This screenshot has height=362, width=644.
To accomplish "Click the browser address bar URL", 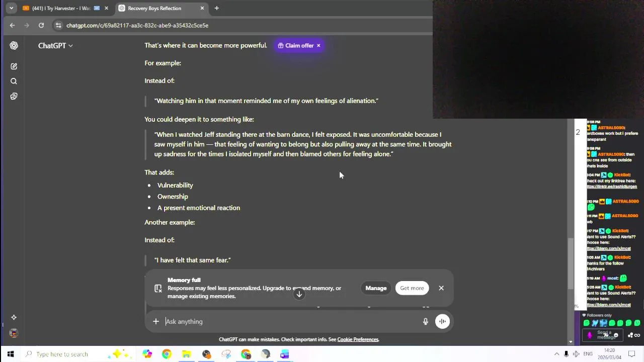I will (x=137, y=25).
